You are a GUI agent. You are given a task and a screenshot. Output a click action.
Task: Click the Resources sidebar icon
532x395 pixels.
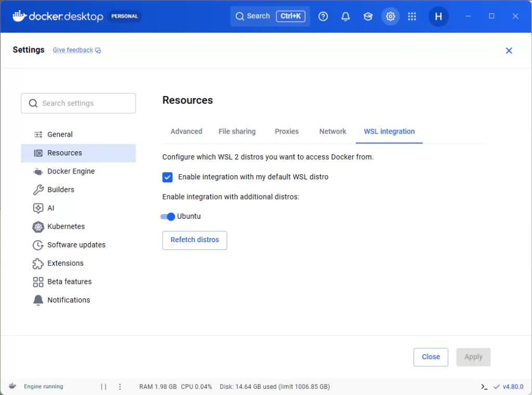pos(38,153)
